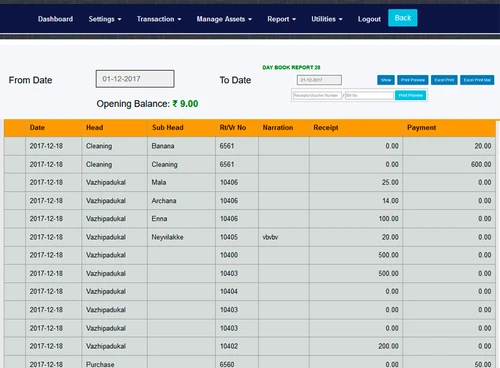The image size is (500, 368).
Task: Click the 14.00 receipt cell
Action: point(356,201)
